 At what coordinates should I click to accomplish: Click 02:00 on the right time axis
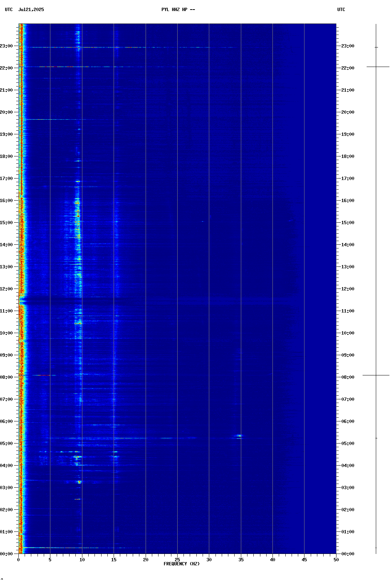coord(348,510)
